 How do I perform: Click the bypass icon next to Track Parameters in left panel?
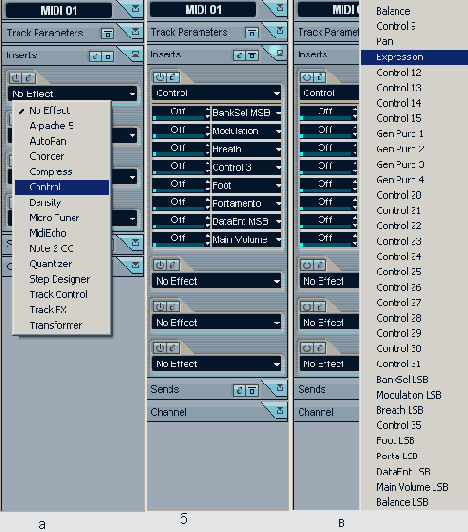pyautogui.click(x=108, y=33)
